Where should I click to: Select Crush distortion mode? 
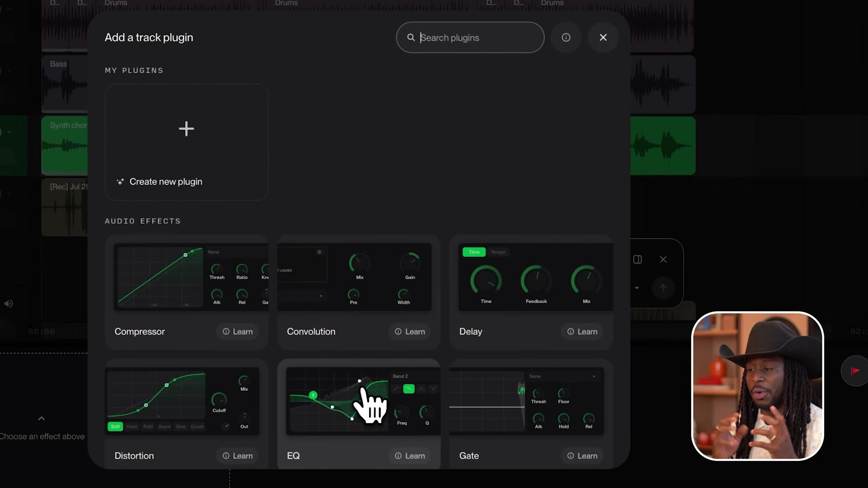click(197, 427)
